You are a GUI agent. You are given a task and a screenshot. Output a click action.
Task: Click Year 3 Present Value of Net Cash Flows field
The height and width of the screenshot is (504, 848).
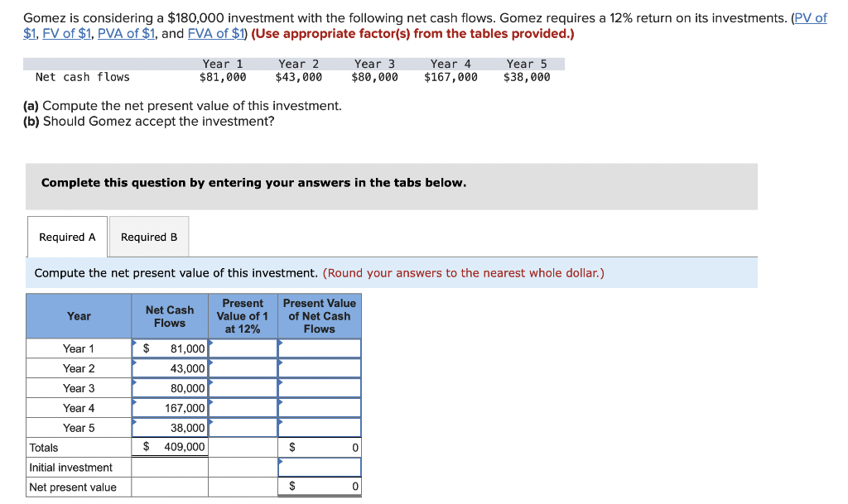pos(320,388)
